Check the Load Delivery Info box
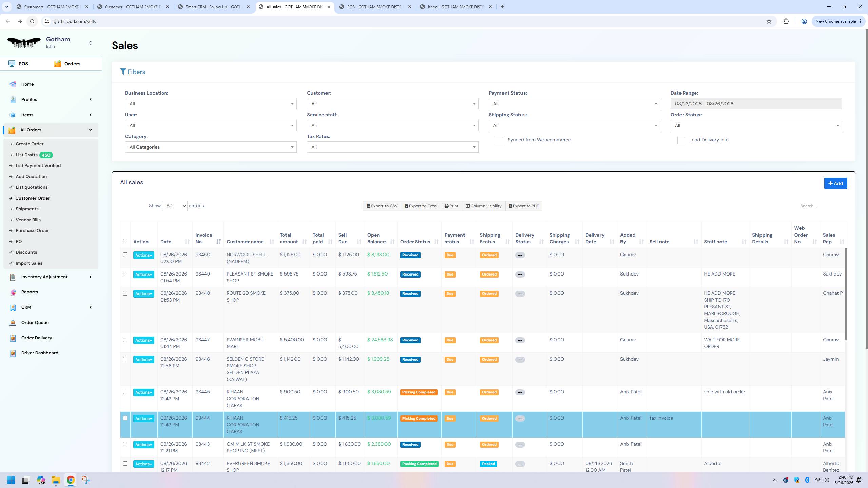 tap(681, 140)
